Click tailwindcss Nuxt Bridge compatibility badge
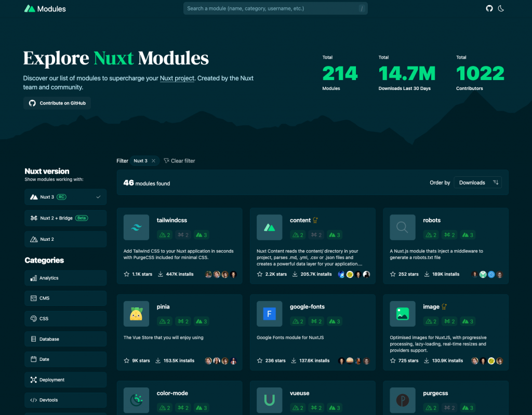Image resolution: width=532 pixels, height=415 pixels. (x=183, y=235)
